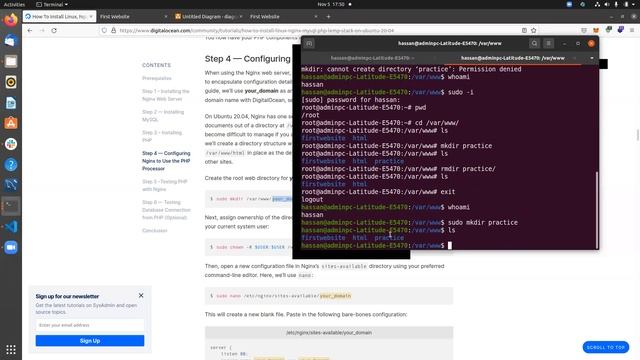Add a new terminal tab
Viewport: 640px width, 360px height.
(x=309, y=43)
